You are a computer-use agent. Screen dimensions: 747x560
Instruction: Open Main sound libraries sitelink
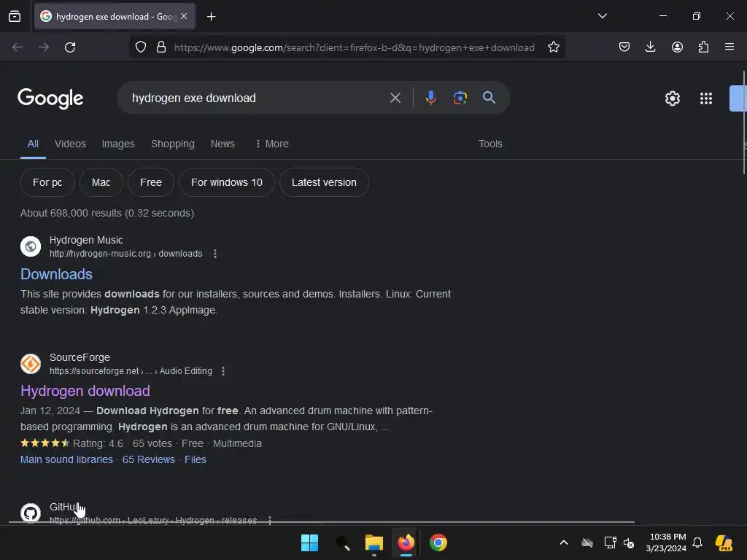(66, 459)
